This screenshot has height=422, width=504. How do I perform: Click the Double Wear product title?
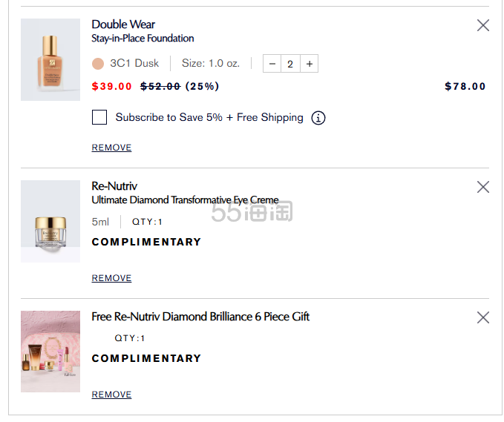123,24
